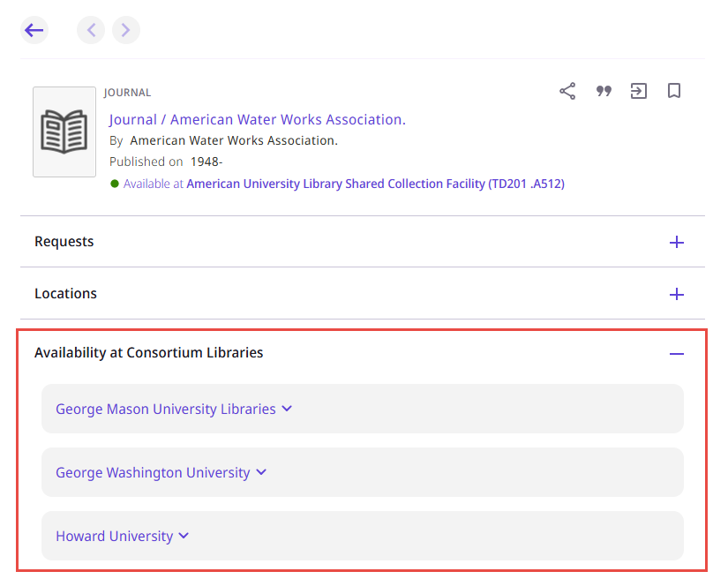This screenshot has width=728, height=579.
Task: Click the Availability at Consortium Libraries heading
Action: coord(149,352)
